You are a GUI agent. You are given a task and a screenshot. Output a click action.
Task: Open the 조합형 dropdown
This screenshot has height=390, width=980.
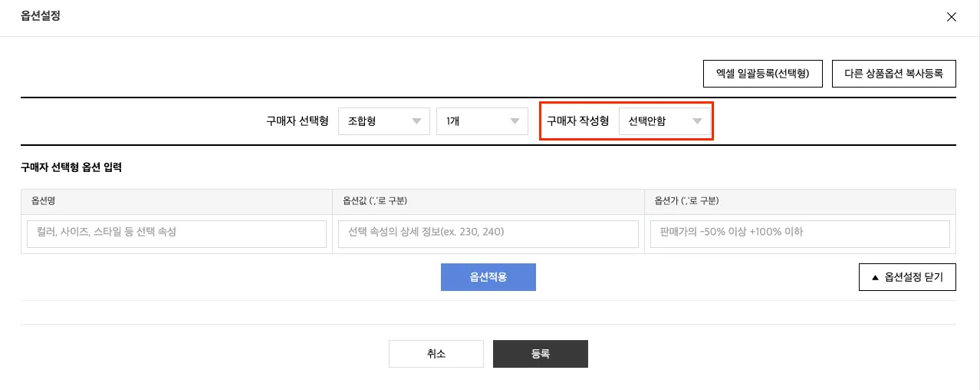pyautogui.click(x=383, y=121)
